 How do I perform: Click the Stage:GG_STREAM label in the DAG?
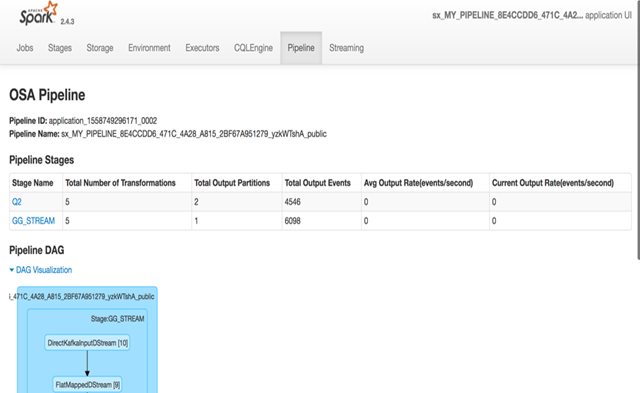118,319
